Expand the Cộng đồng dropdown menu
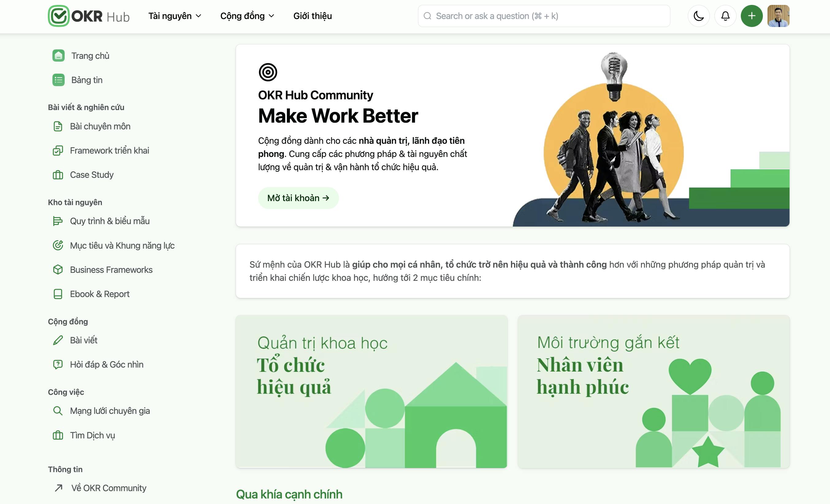Screen dimensions: 830x504 (247, 16)
